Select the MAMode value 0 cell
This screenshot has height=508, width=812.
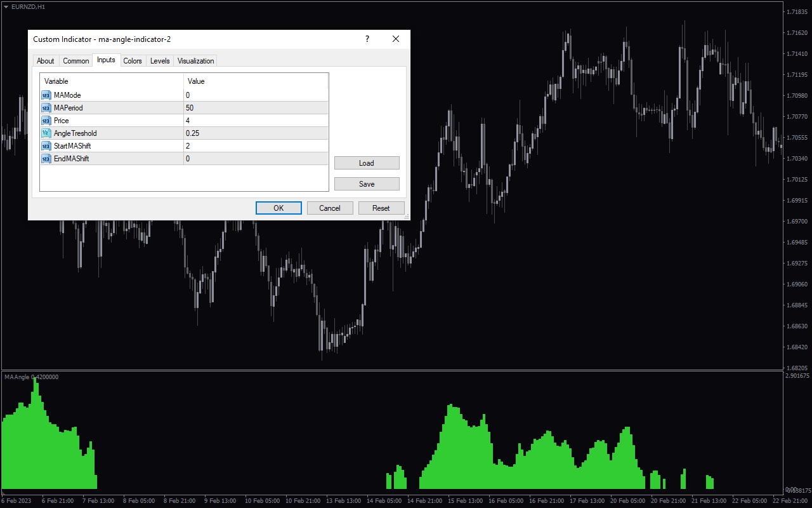point(256,95)
